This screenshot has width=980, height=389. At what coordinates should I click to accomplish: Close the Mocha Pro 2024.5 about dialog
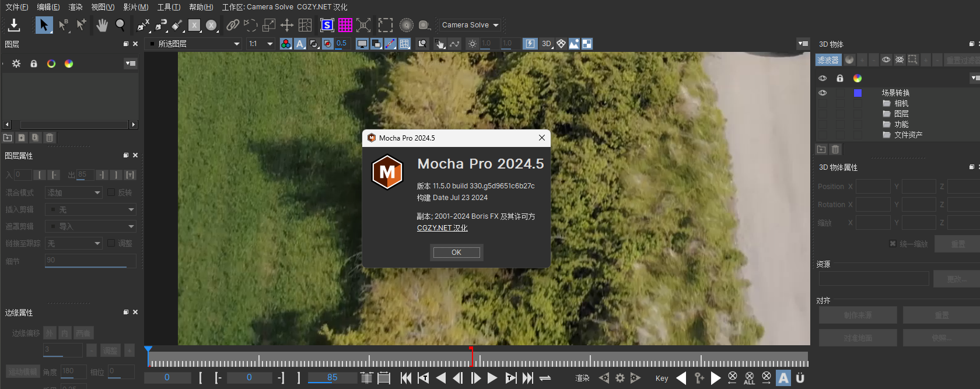542,138
